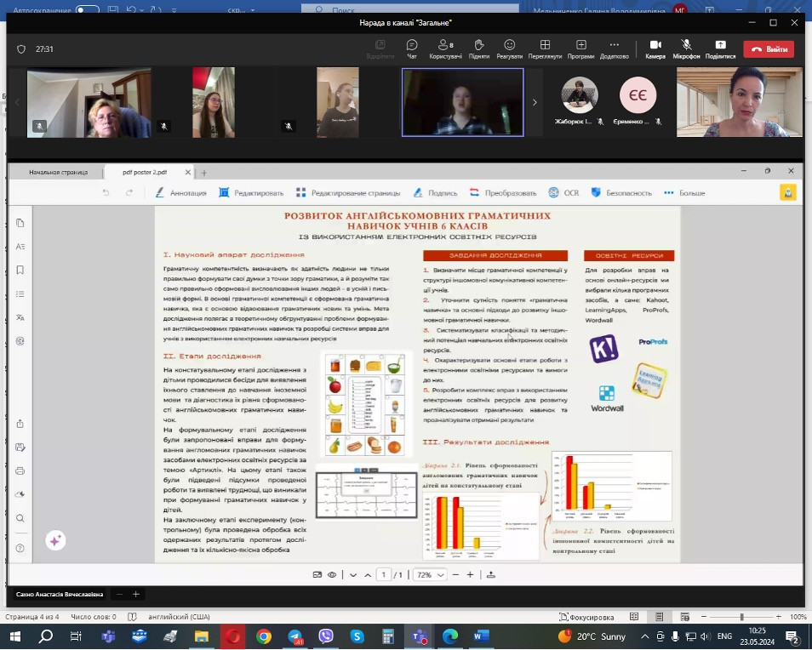Viewport: 812px width, 650px height.
Task: Show the participants list (Користувачі)
Action: tap(445, 48)
